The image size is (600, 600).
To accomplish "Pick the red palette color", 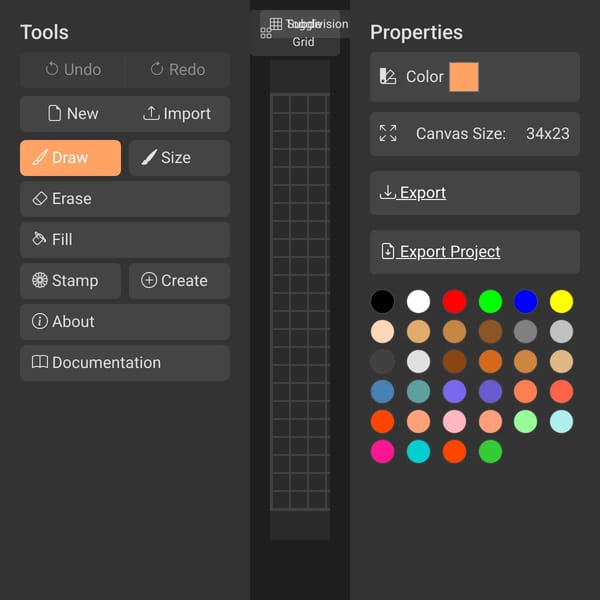I will [x=454, y=302].
